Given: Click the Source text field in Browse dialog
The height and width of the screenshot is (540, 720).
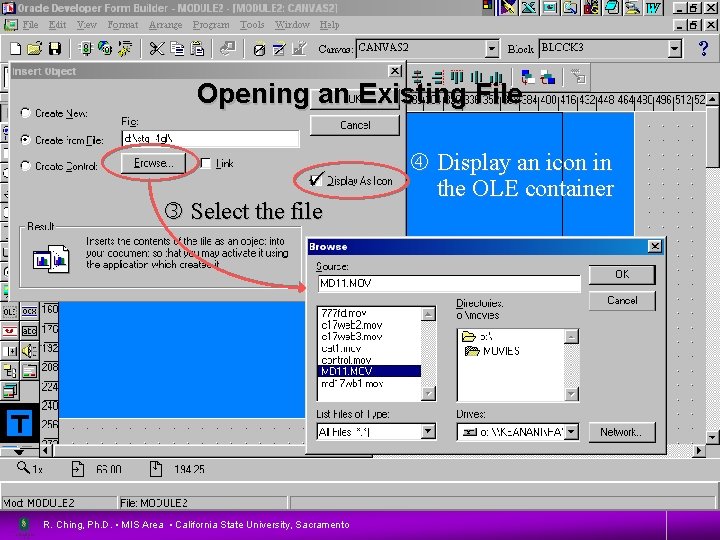Looking at the screenshot, I should 449,283.
